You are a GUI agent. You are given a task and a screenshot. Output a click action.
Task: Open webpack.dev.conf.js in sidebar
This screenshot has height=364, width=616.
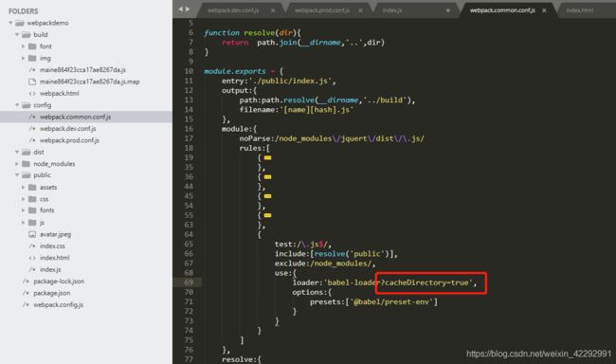pos(67,129)
